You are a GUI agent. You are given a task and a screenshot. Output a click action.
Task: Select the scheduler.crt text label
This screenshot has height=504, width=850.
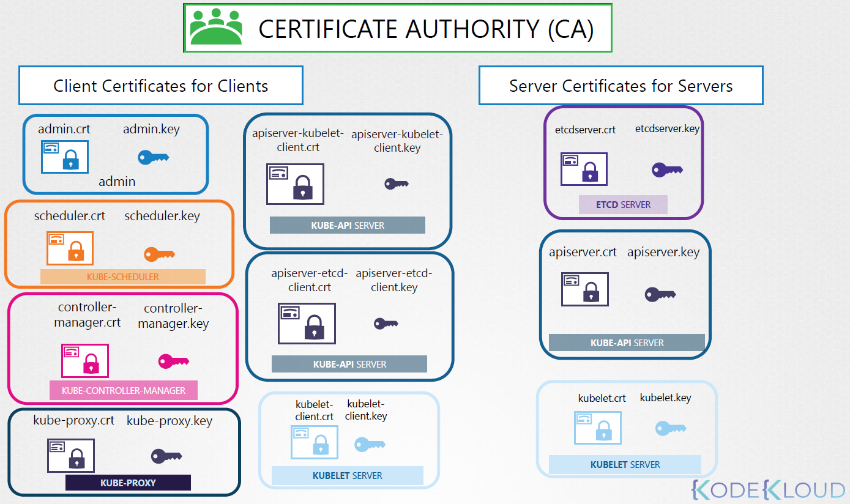(70, 216)
